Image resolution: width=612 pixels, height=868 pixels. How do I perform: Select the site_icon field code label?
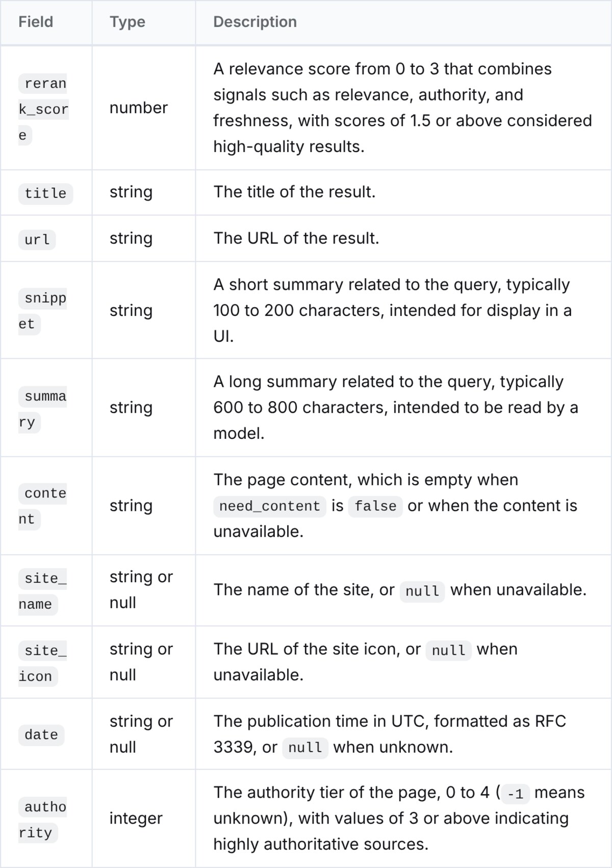pos(43,663)
